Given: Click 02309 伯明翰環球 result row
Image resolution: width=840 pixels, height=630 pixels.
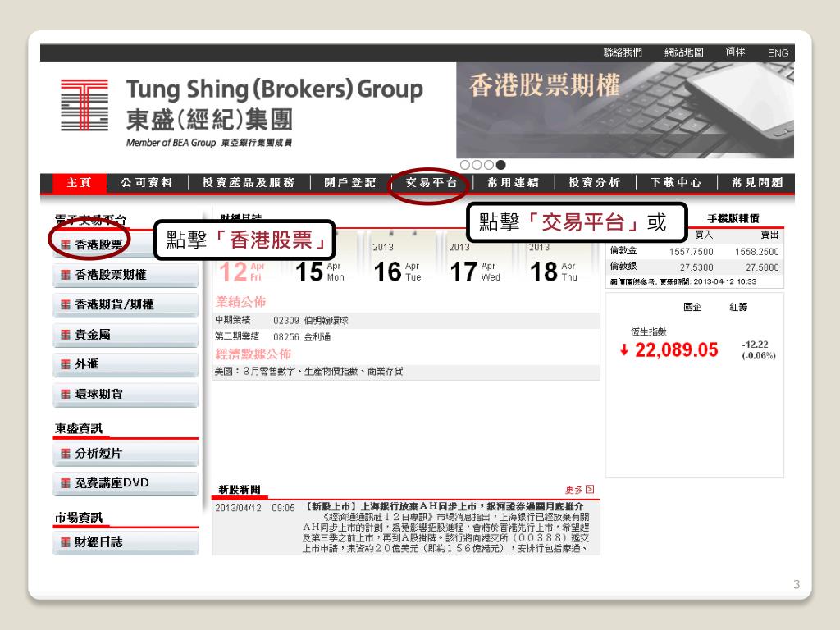Looking at the screenshot, I should (x=405, y=321).
